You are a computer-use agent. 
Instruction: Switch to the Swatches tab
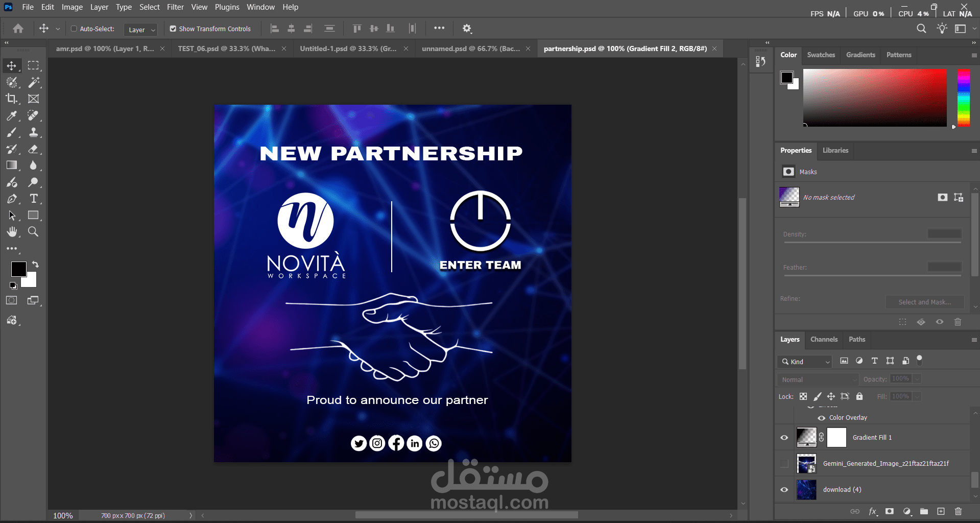[x=821, y=55]
